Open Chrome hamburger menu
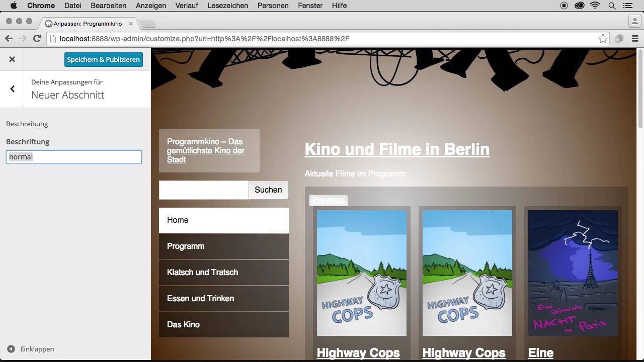This screenshot has width=644, height=362. [635, 39]
